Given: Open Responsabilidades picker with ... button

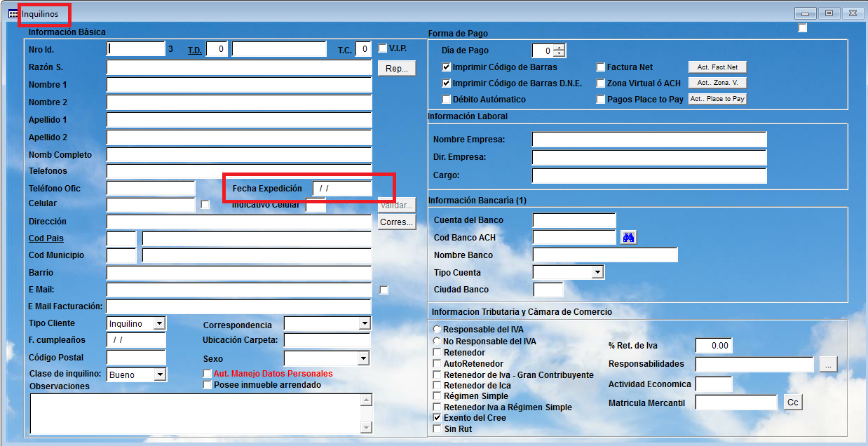Looking at the screenshot, I should [828, 365].
